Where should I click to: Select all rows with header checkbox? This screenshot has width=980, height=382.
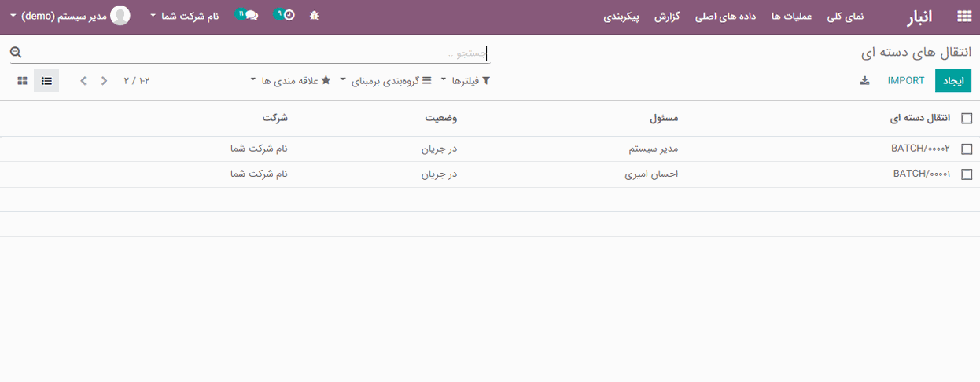click(x=967, y=119)
